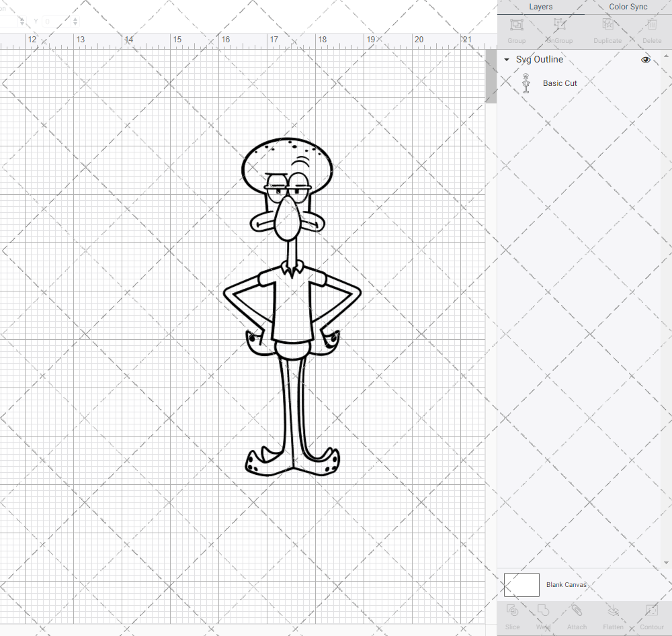Toggle visibility of the Svg Outline layer
672x636 pixels.
[x=645, y=59]
